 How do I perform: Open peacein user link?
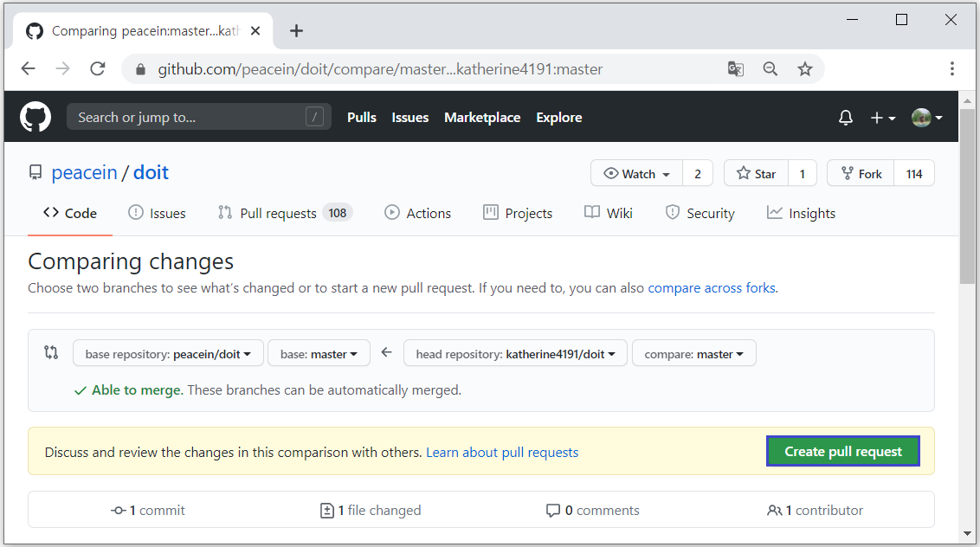(84, 172)
